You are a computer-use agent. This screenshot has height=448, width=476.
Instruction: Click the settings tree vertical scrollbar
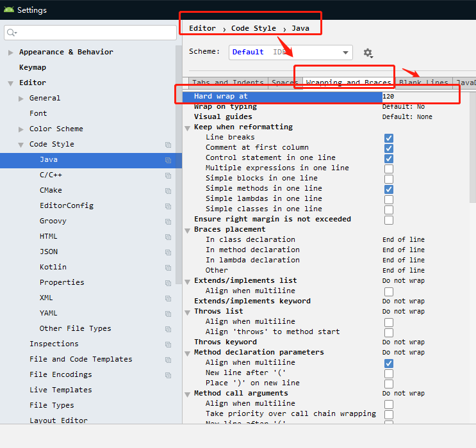(x=179, y=164)
